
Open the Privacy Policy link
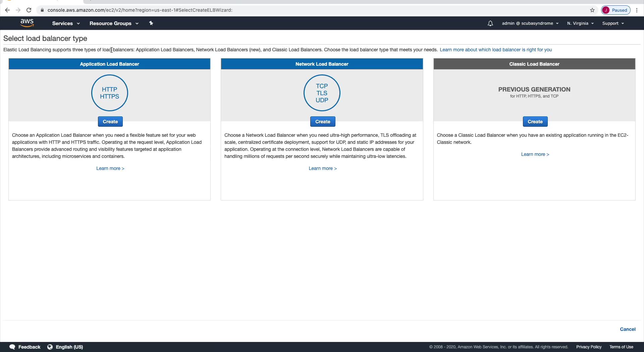[589, 347]
